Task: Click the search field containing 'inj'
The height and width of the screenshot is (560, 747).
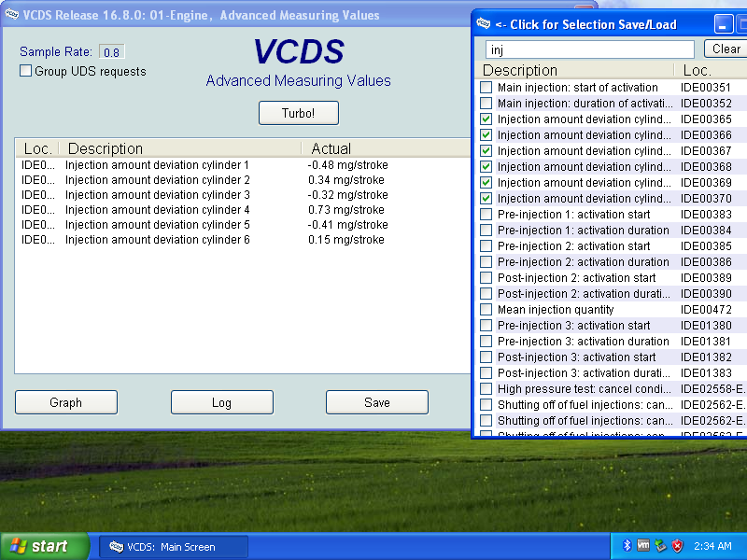Action: click(x=590, y=49)
